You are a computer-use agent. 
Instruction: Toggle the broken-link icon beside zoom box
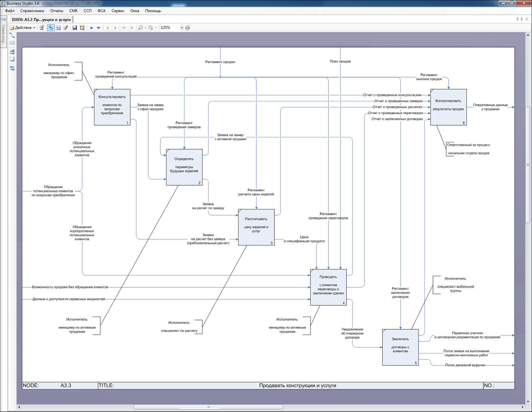[x=188, y=28]
